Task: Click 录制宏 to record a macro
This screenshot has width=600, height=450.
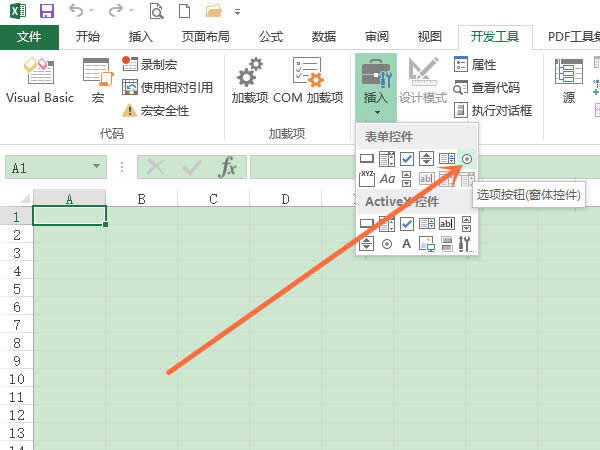Action: (x=150, y=64)
